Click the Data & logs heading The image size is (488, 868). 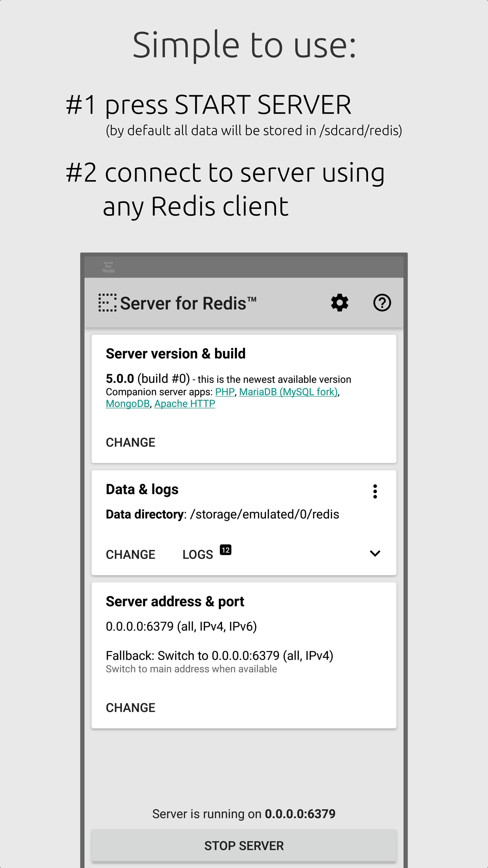[142, 490]
